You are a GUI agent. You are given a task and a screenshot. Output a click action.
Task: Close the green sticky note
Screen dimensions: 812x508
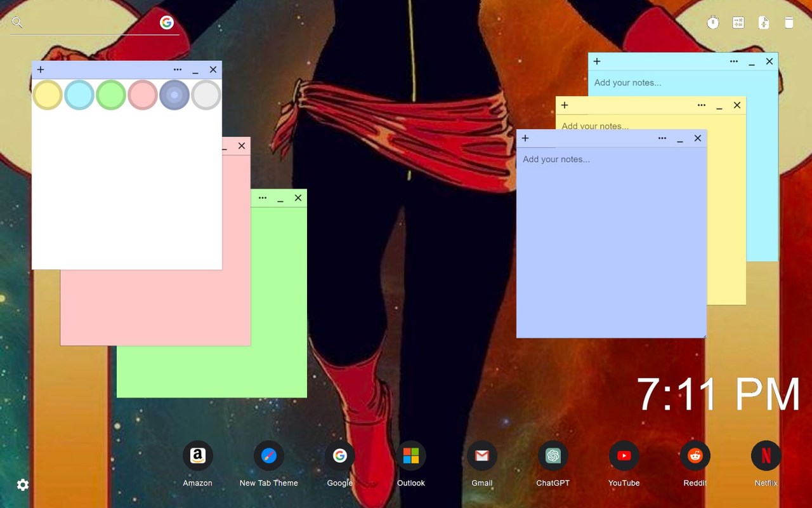tap(298, 198)
